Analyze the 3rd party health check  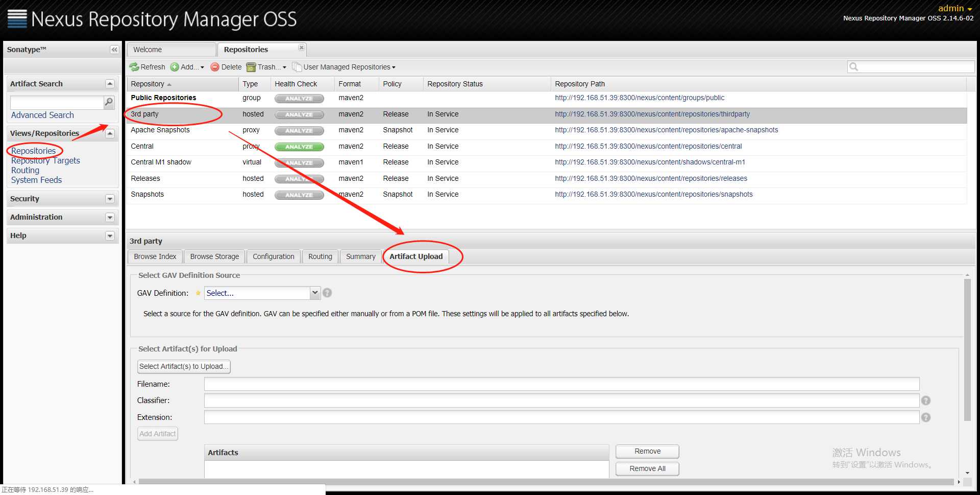(x=299, y=114)
